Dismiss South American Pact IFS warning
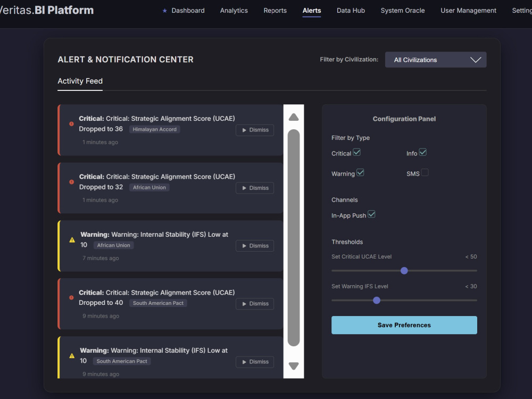This screenshot has height=399, width=532. (255, 362)
